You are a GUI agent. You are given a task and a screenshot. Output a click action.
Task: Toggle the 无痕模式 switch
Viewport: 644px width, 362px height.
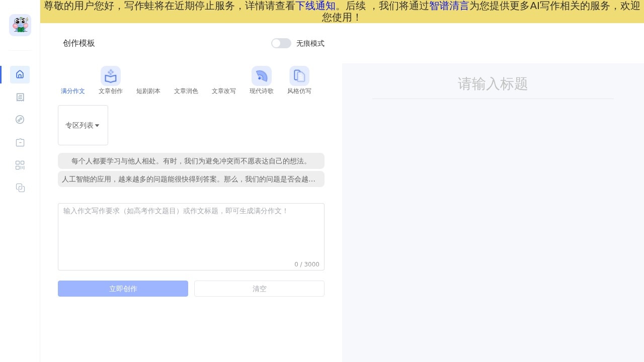coord(281,43)
